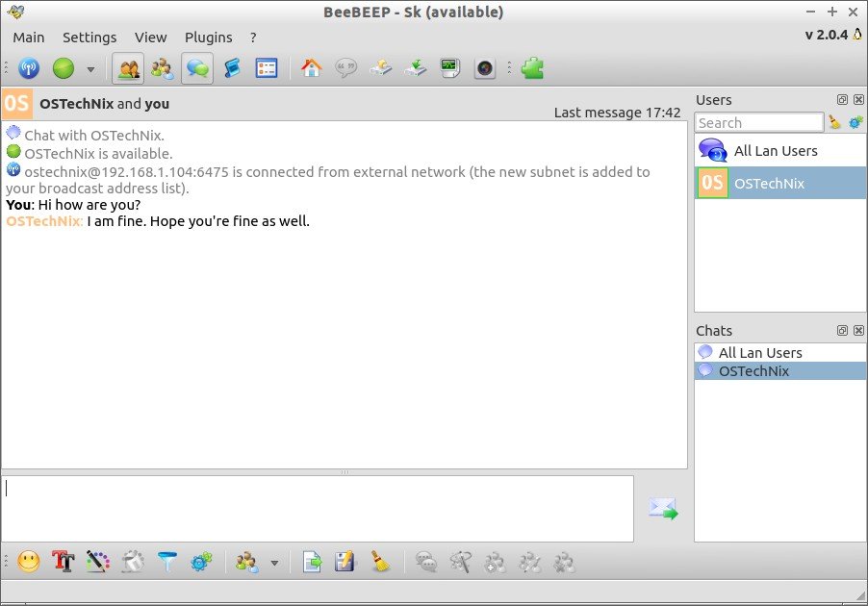The image size is (868, 606).
Task: Click the blue network broadcast icon
Action: pyautogui.click(x=29, y=68)
